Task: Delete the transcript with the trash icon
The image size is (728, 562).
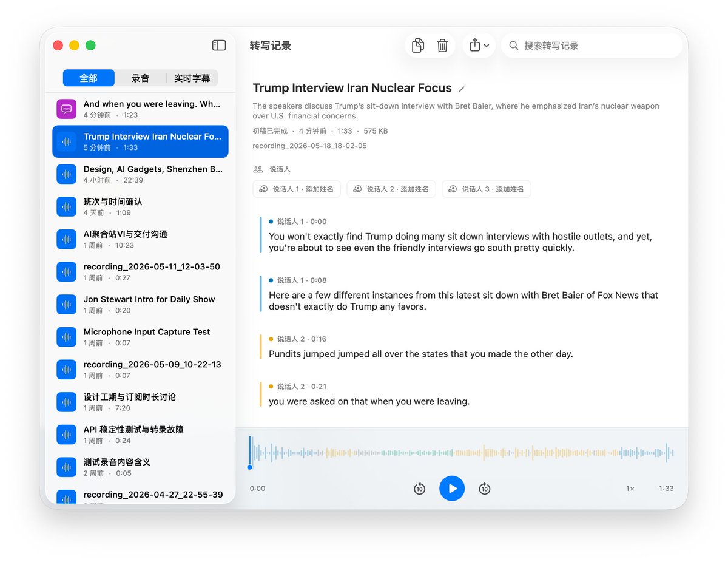Action: [x=443, y=46]
